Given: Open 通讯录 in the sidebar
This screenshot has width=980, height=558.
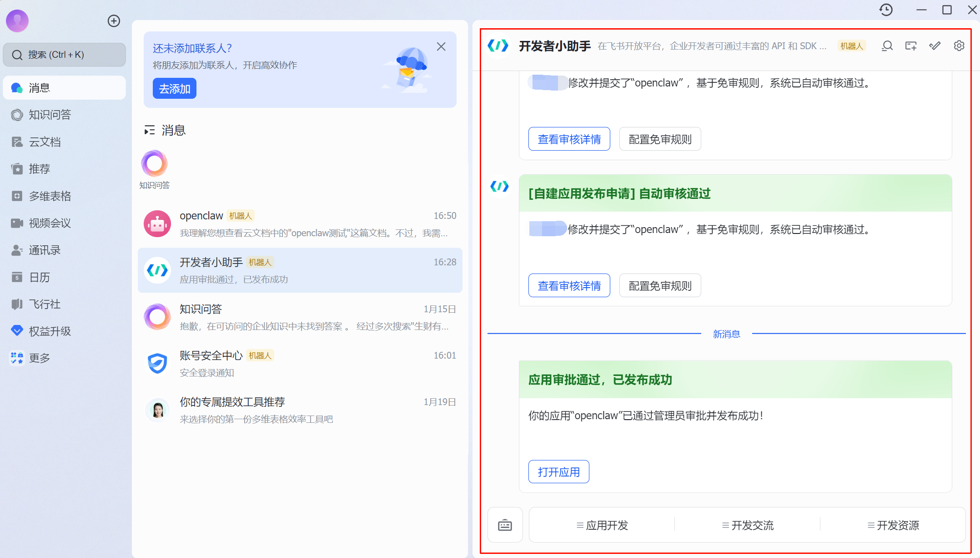Looking at the screenshot, I should click(x=64, y=250).
